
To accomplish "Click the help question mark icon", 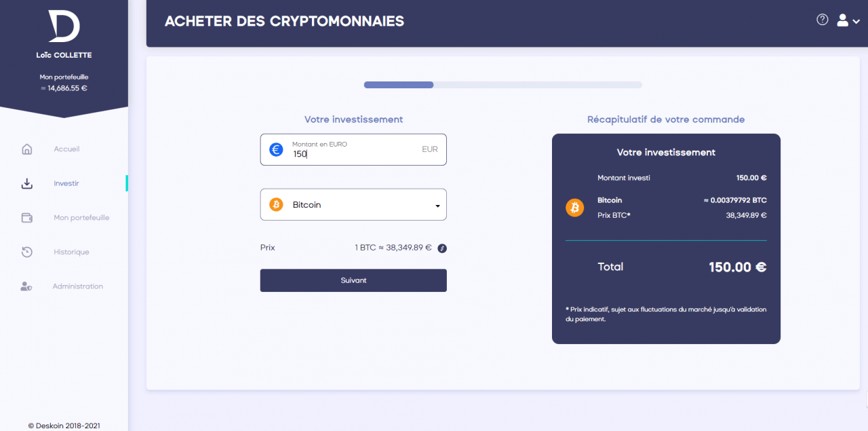I will click(x=823, y=20).
